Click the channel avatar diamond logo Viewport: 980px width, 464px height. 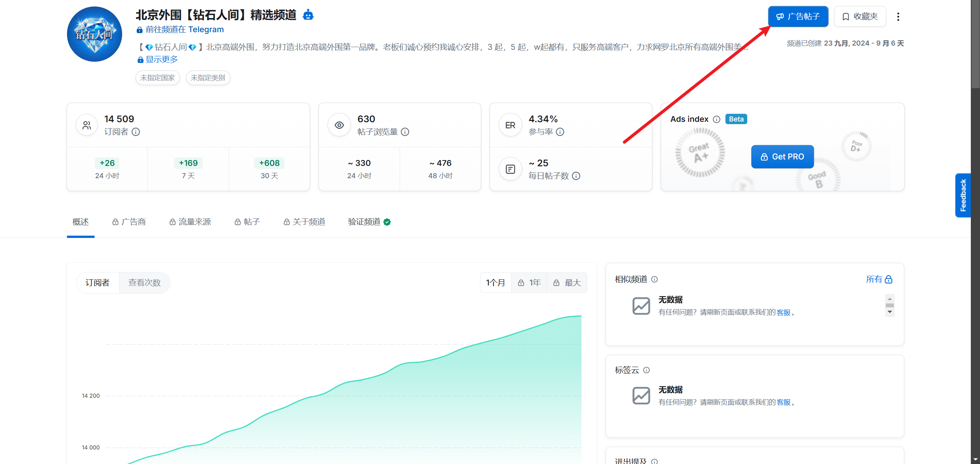[x=95, y=34]
